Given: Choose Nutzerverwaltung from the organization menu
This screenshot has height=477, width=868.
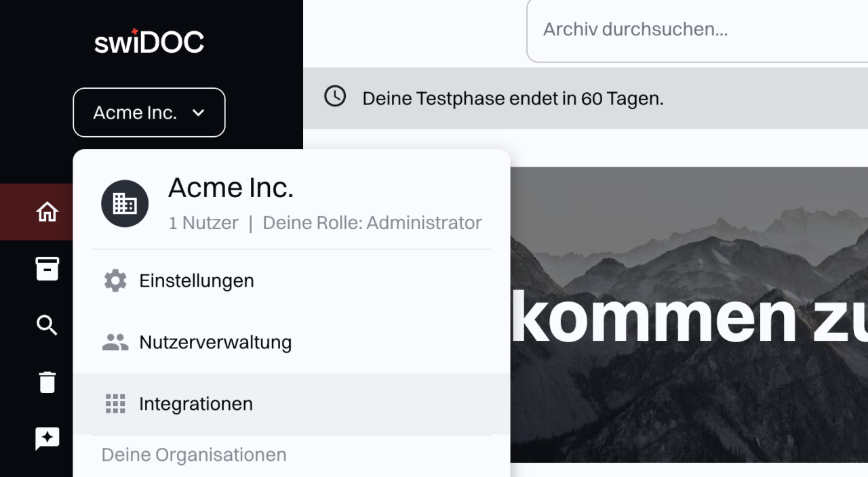Looking at the screenshot, I should 292,342.
